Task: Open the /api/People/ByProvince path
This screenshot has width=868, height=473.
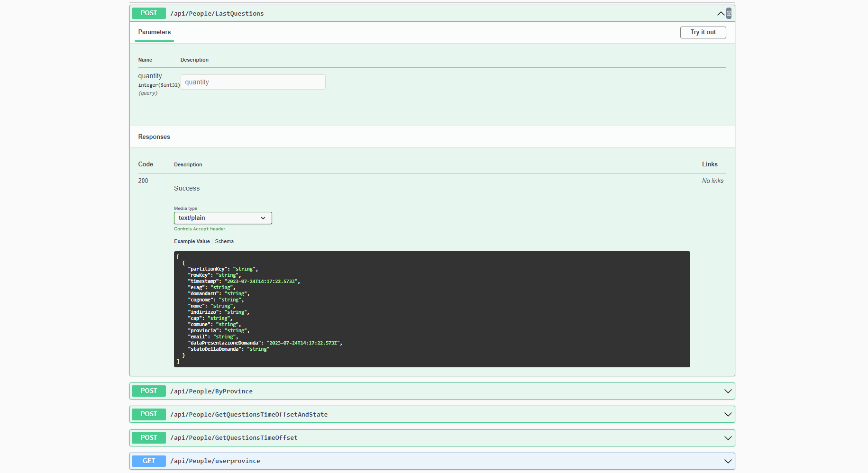Action: pos(211,391)
